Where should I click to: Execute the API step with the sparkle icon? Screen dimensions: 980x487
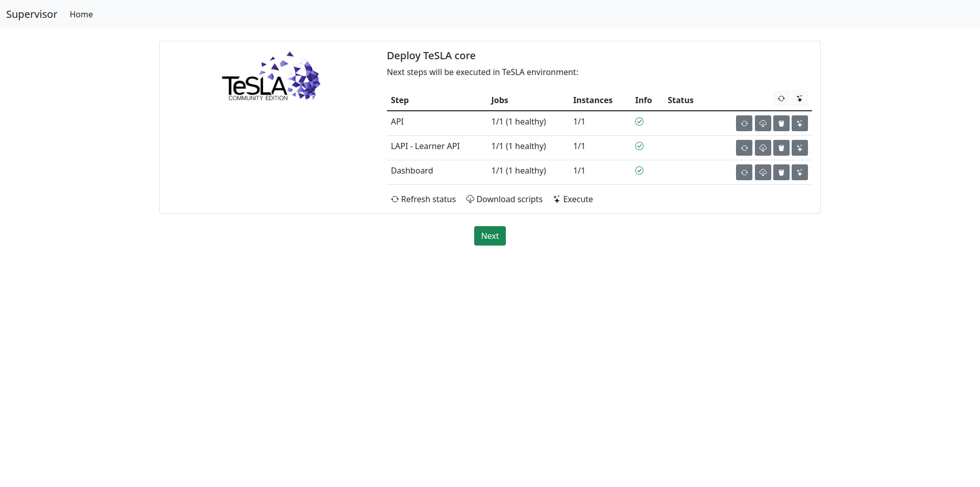tap(799, 124)
